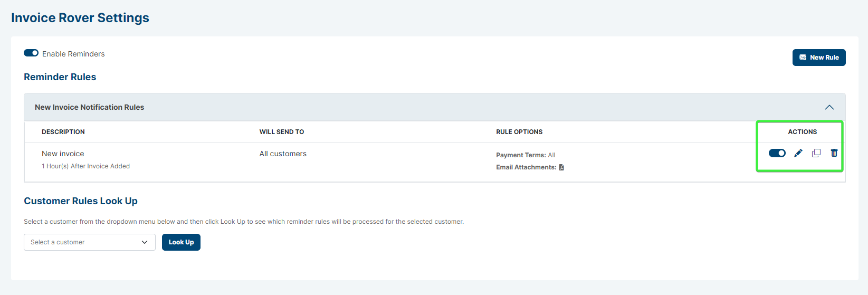The height and width of the screenshot is (295, 868).
Task: Disable the New invoice rule toggle
Action: (777, 153)
